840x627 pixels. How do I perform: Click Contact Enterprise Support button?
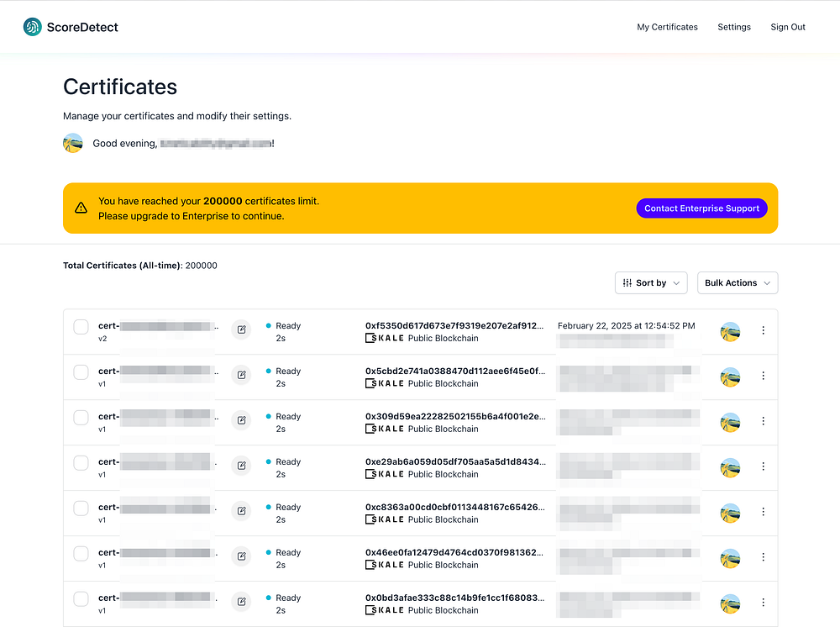click(x=701, y=208)
